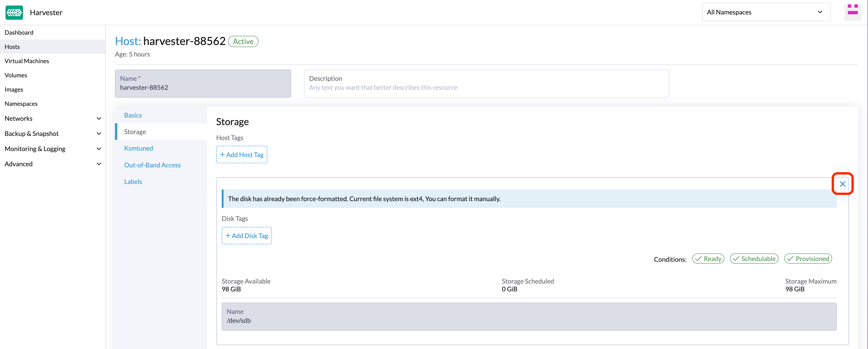The image size is (868, 349).
Task: Open the Out-of-Band Access tab
Action: click(x=152, y=165)
